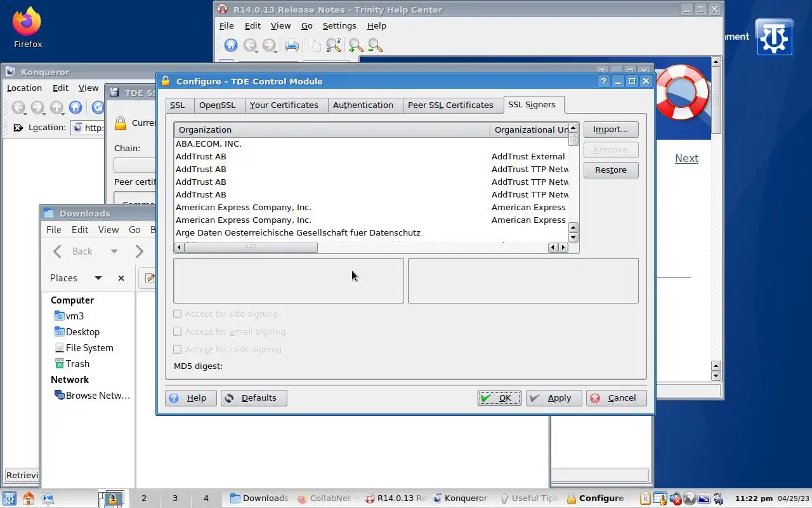
Task: Click vertical scrollbar thumb of signers list
Action: (573, 139)
